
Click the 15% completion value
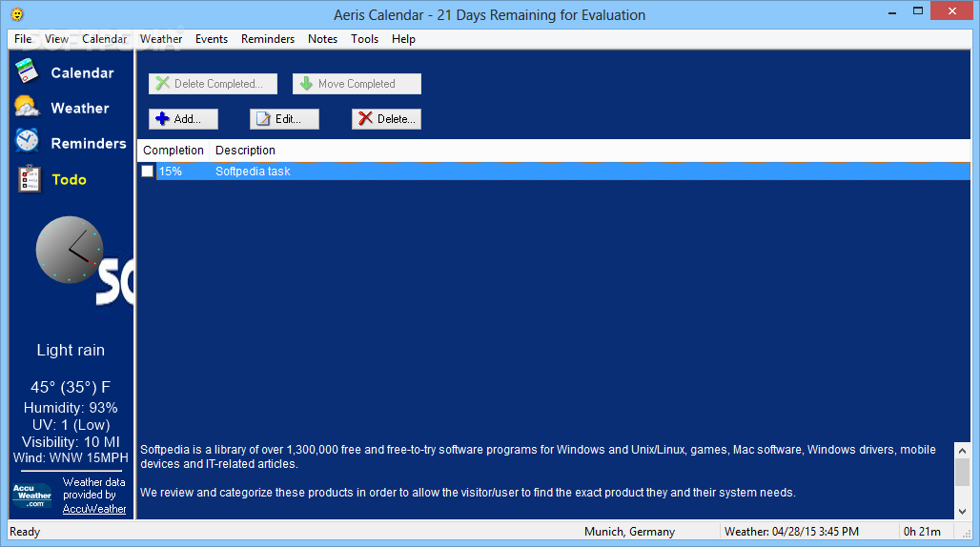(x=170, y=172)
